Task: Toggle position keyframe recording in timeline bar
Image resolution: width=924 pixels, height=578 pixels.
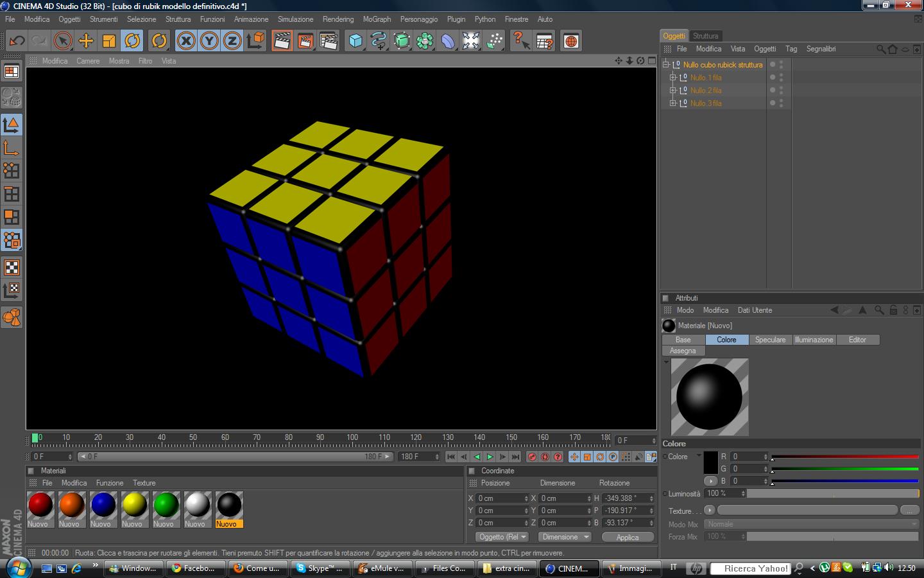Action: coord(574,457)
